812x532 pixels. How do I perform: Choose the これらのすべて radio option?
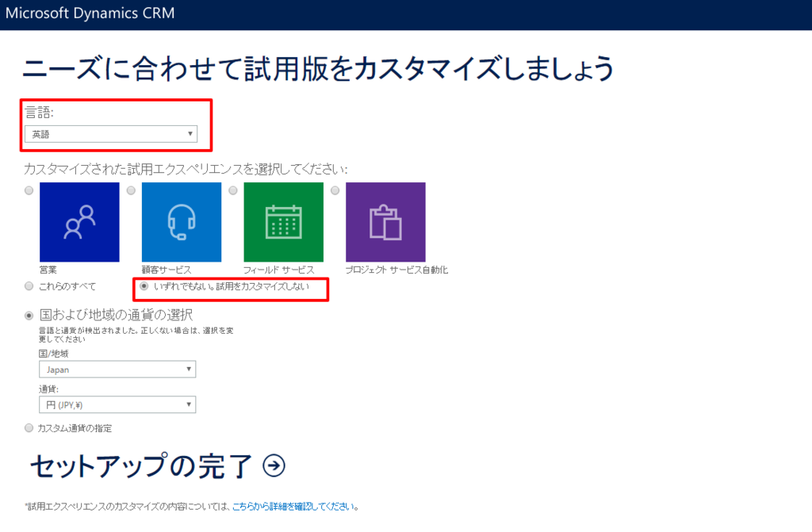pos(29,286)
